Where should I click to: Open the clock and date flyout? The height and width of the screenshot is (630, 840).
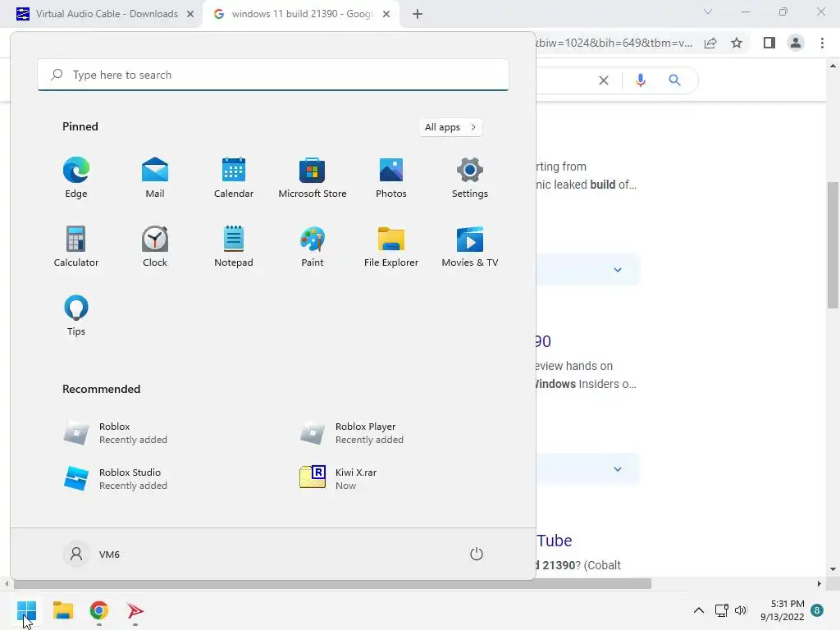click(782, 610)
